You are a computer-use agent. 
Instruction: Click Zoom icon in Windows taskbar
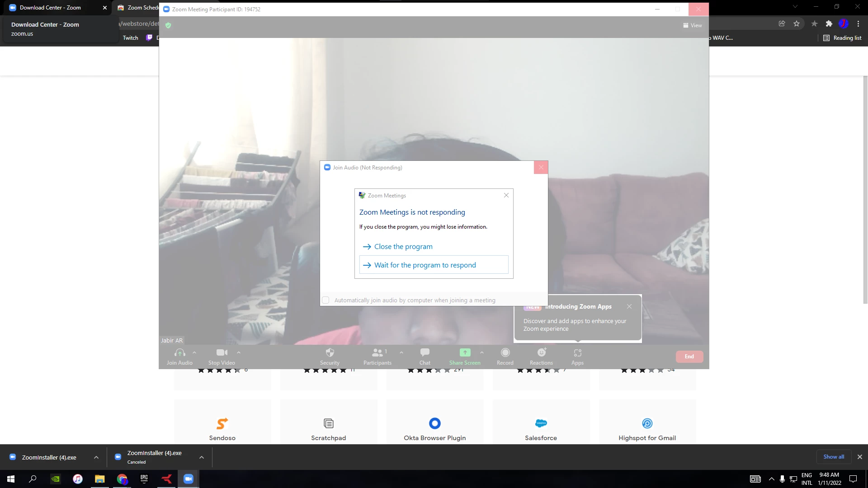point(189,479)
